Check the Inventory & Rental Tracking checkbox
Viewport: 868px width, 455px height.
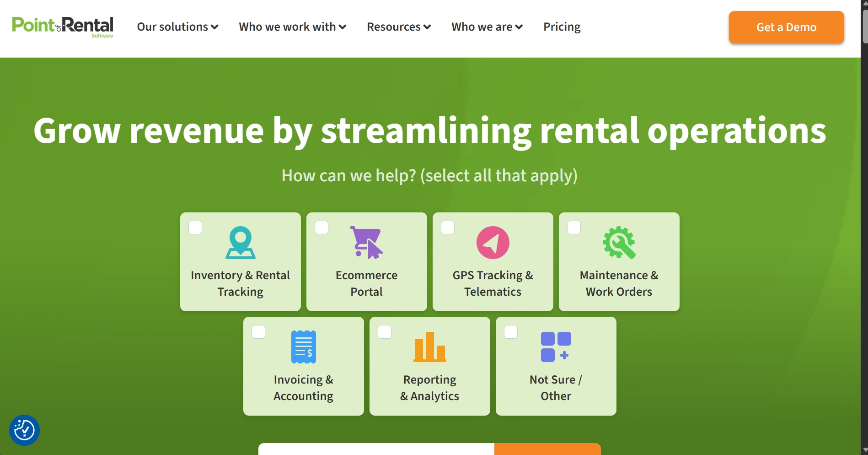[195, 227]
